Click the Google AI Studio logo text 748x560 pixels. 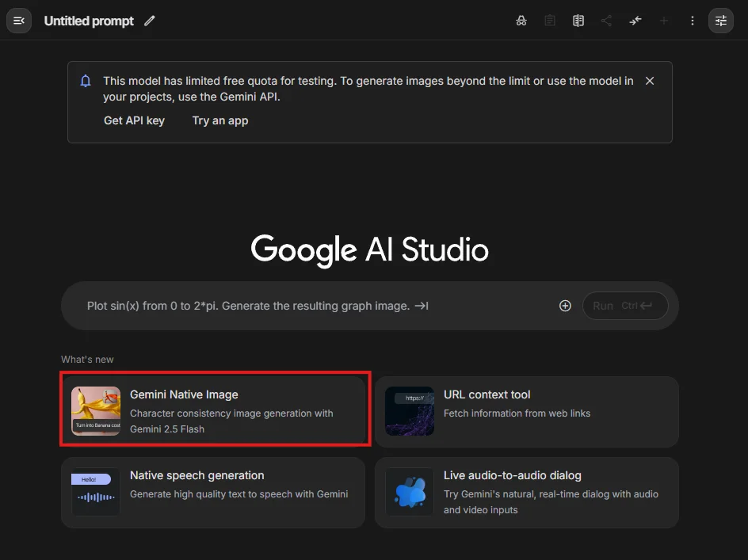(x=370, y=250)
